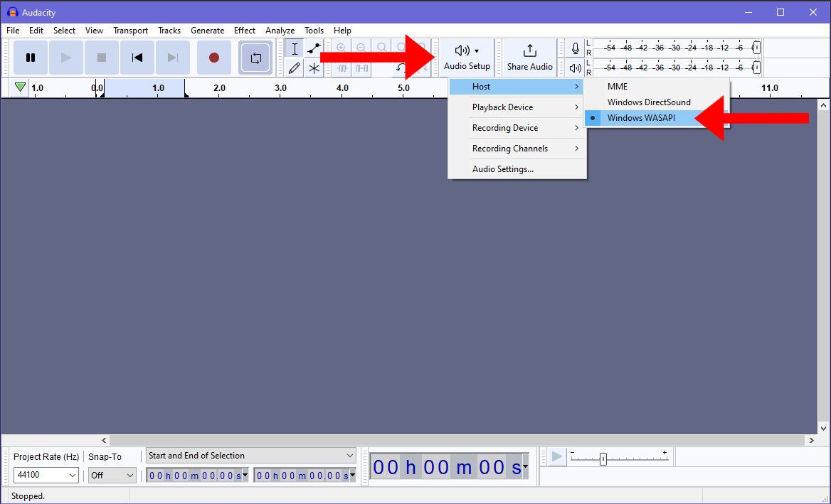The width and height of the screenshot is (831, 504).
Task: Adjust the playback level slider knob
Action: pyautogui.click(x=756, y=68)
